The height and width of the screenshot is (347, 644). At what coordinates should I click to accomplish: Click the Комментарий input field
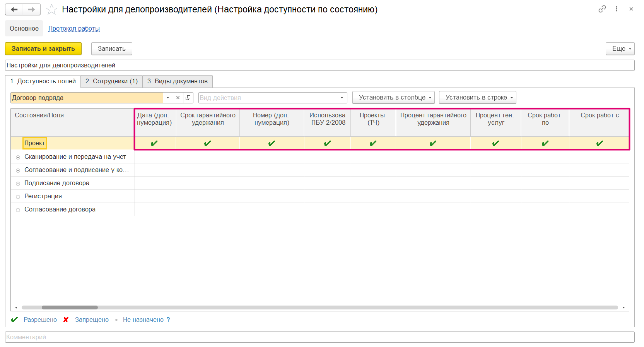(x=319, y=337)
